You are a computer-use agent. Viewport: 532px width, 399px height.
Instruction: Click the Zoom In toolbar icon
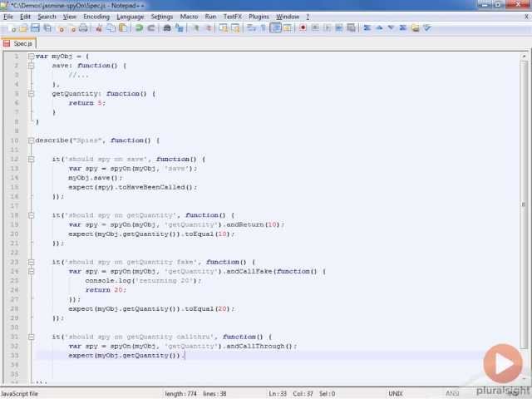pyautogui.click(x=196, y=28)
